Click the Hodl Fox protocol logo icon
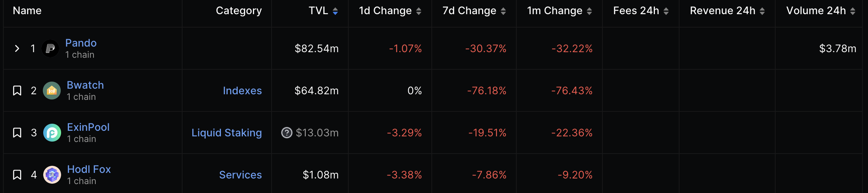868x193 pixels. 52,175
